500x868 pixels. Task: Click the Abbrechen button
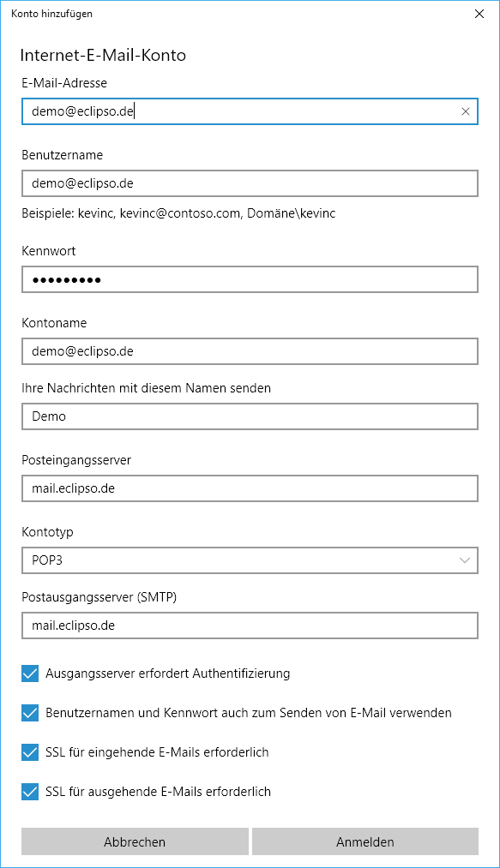(135, 842)
